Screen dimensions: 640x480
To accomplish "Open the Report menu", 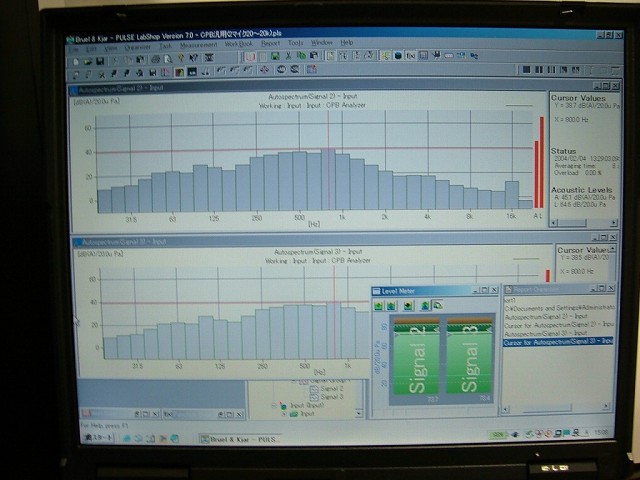I will click(x=270, y=44).
